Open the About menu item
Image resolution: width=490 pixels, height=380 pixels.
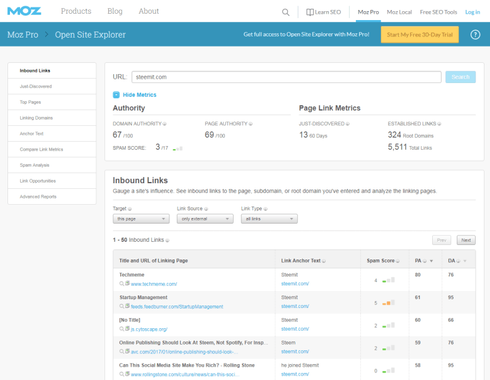tap(149, 11)
